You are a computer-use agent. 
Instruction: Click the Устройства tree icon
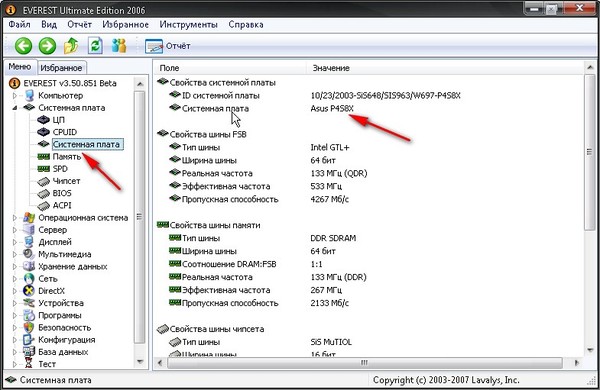[29, 303]
